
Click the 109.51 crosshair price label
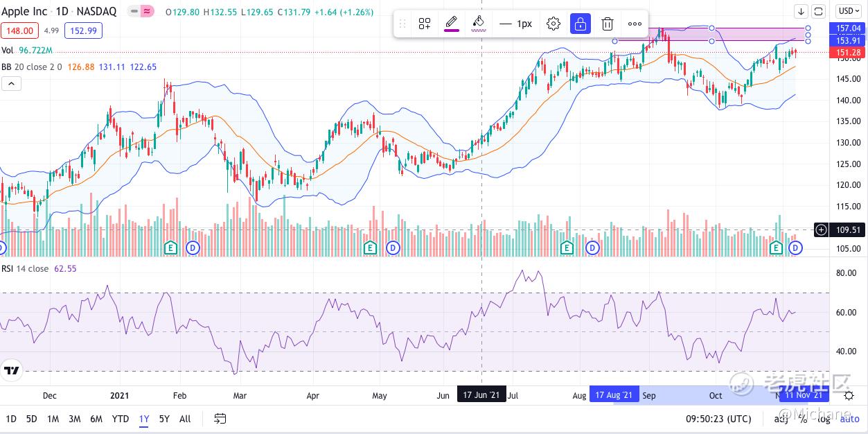coord(848,229)
